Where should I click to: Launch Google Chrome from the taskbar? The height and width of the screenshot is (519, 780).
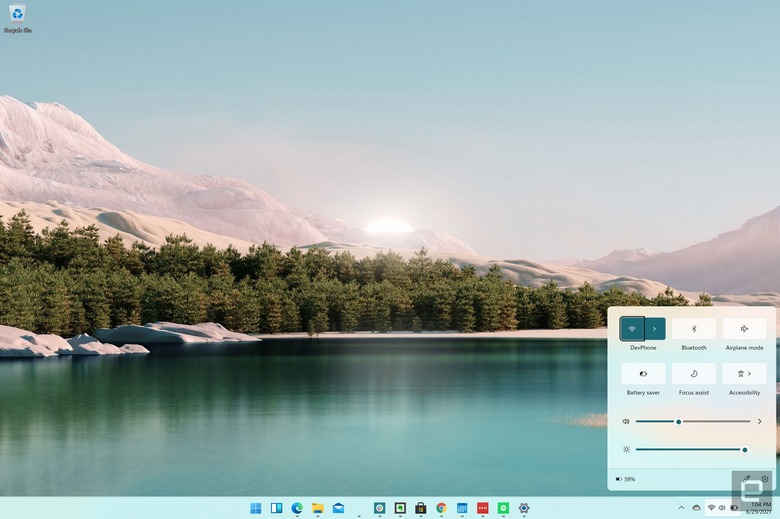[441, 508]
